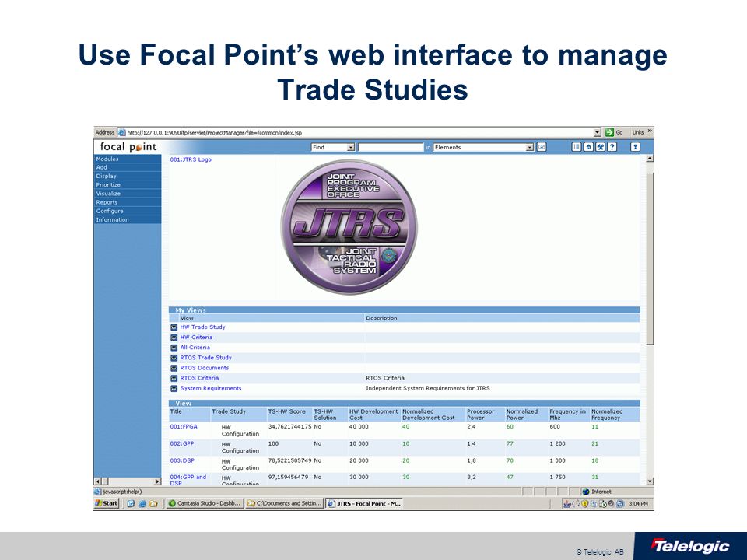Open the HW Trade Study link
Image resolution: width=747 pixels, height=560 pixels.
202,327
